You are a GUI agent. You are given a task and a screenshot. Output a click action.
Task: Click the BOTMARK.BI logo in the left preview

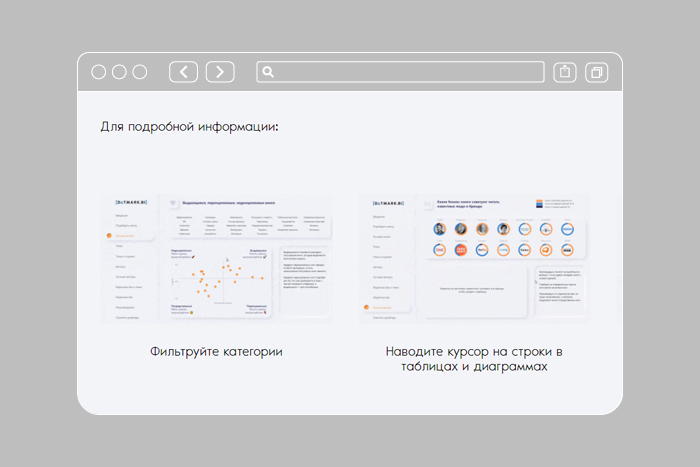click(129, 202)
